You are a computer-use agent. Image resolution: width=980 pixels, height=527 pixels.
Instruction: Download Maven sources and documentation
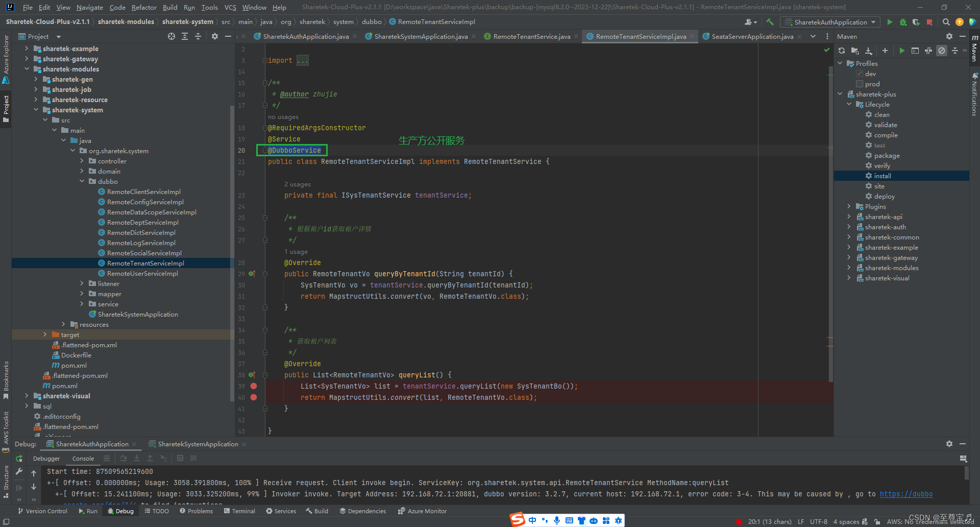869,51
